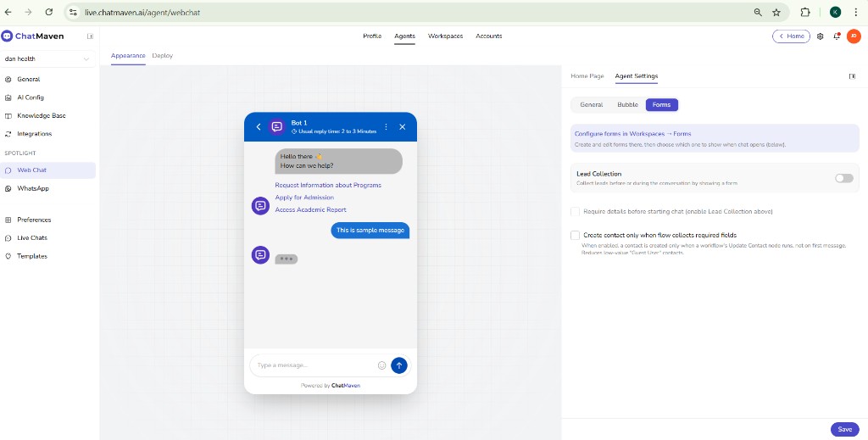Collapse the right settings panel icon
Viewport: 868px width, 440px height.
[x=852, y=76]
